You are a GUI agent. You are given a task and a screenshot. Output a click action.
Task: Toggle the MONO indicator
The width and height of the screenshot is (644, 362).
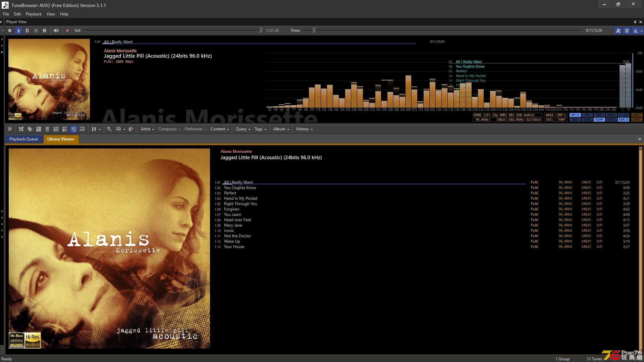[611, 115]
